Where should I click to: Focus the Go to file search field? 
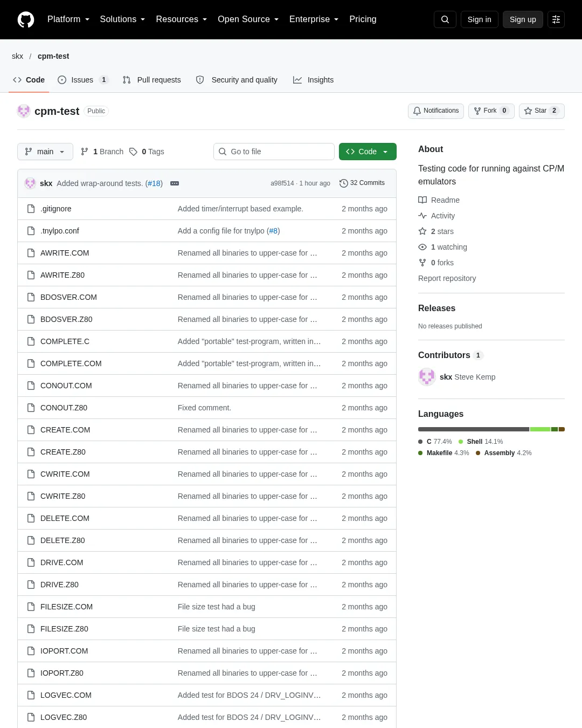pos(274,152)
